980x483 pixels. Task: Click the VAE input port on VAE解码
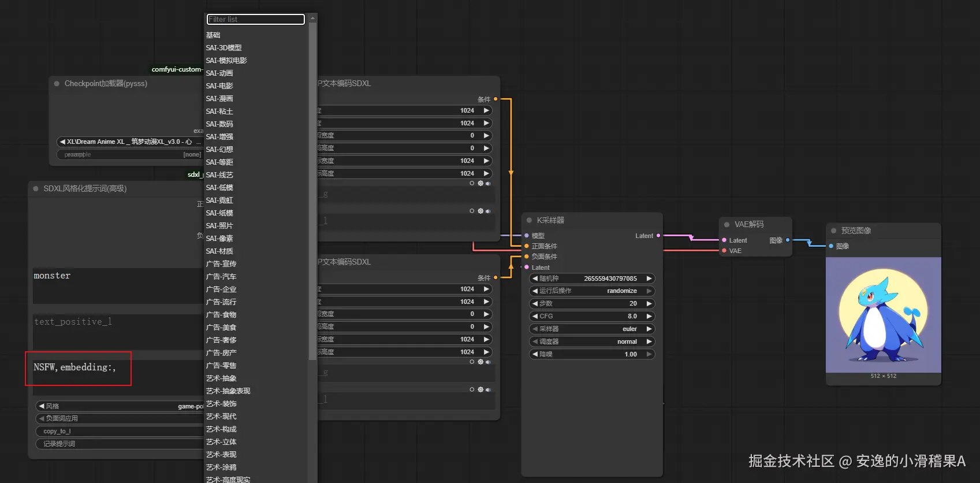coord(724,251)
